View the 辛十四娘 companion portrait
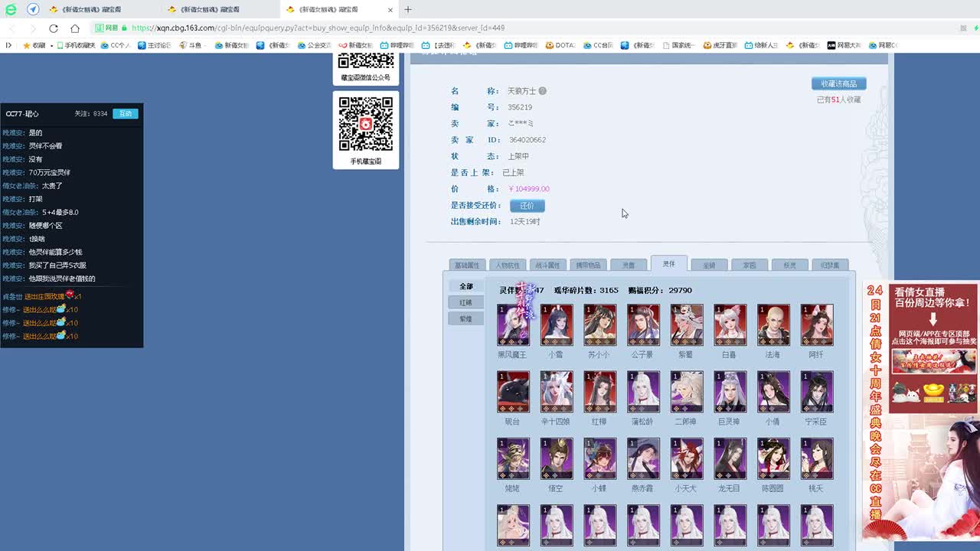This screenshot has height=551, width=980. pos(557,392)
